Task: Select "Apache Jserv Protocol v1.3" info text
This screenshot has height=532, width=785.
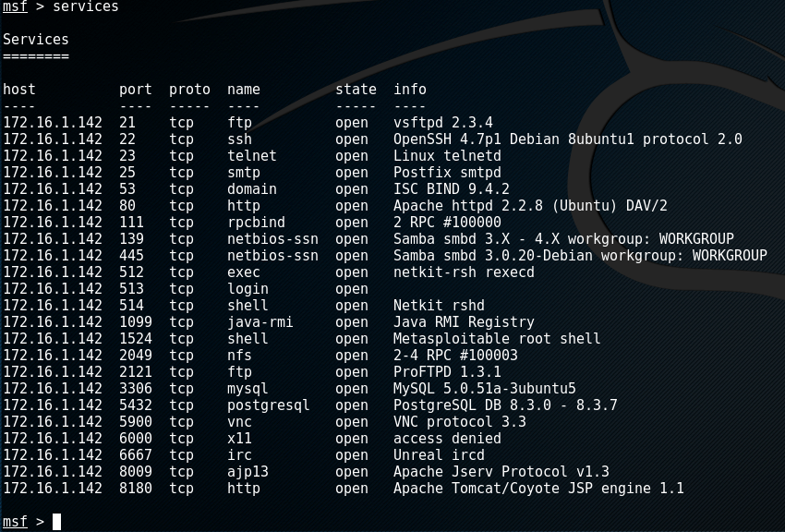Action: point(501,471)
